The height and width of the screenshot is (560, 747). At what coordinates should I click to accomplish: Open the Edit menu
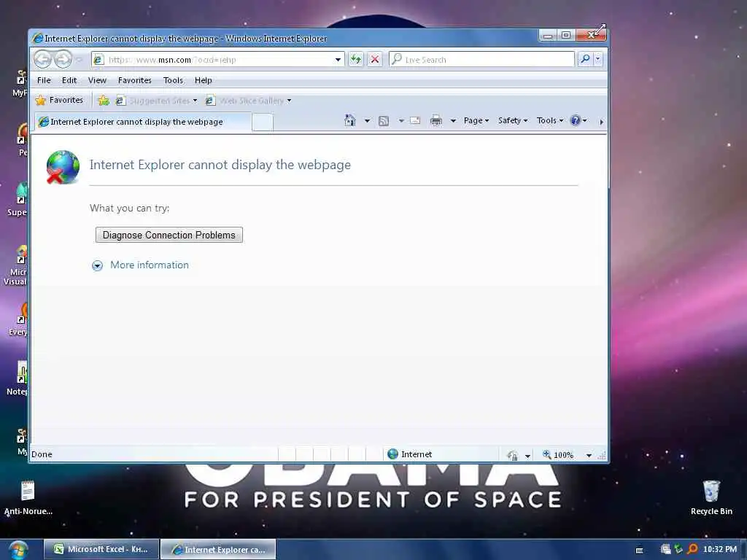tap(69, 80)
